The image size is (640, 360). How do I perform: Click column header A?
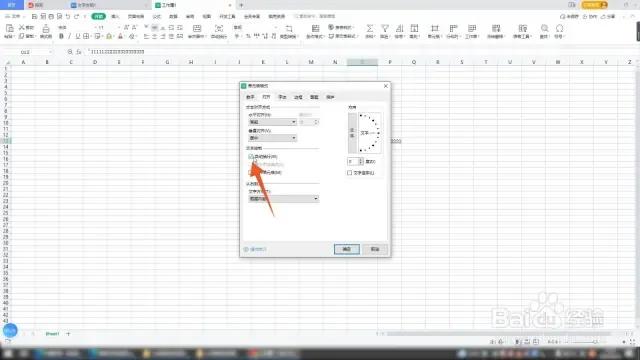pyautogui.click(x=23, y=62)
